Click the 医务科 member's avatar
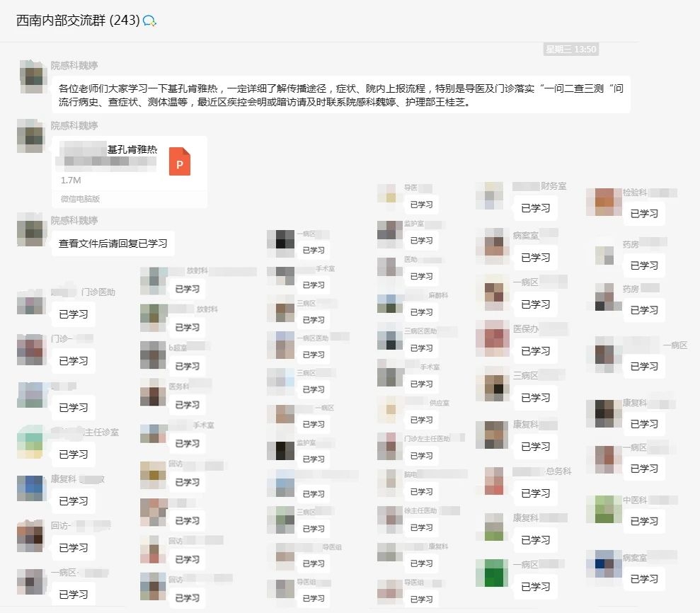 point(153,392)
